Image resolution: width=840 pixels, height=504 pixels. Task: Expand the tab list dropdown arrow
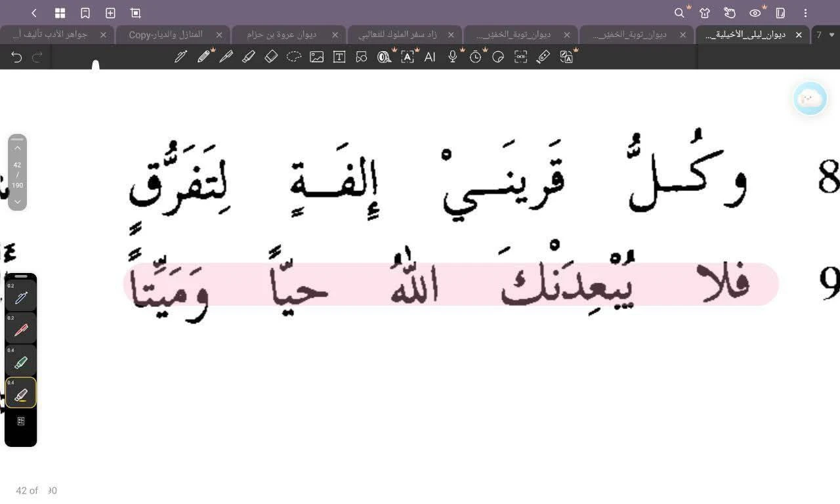[832, 35]
